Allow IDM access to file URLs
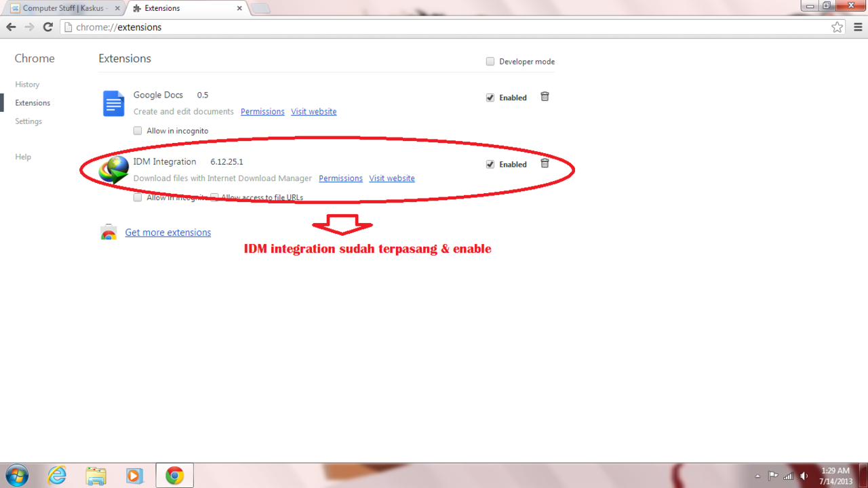This screenshot has width=868, height=488. click(x=214, y=197)
